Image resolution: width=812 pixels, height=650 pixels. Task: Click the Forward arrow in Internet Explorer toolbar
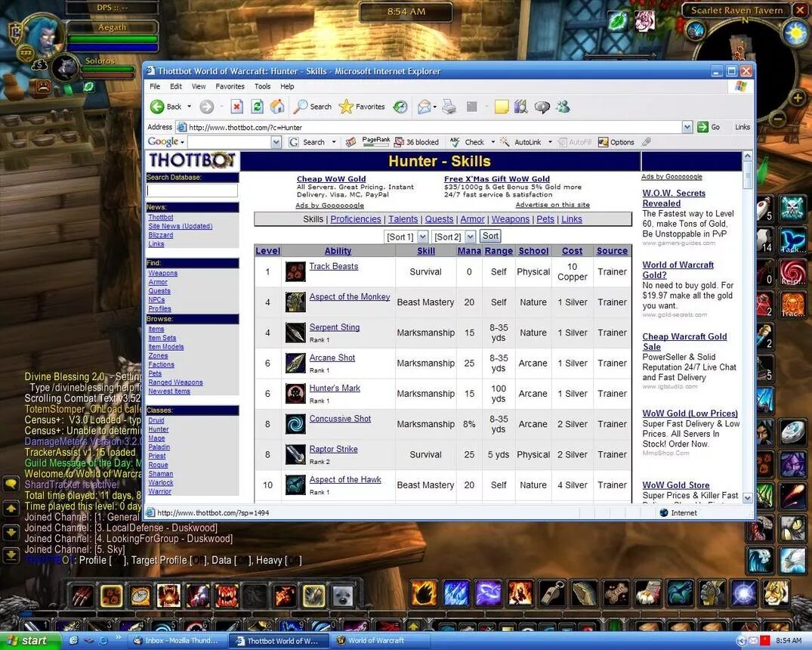pyautogui.click(x=207, y=107)
